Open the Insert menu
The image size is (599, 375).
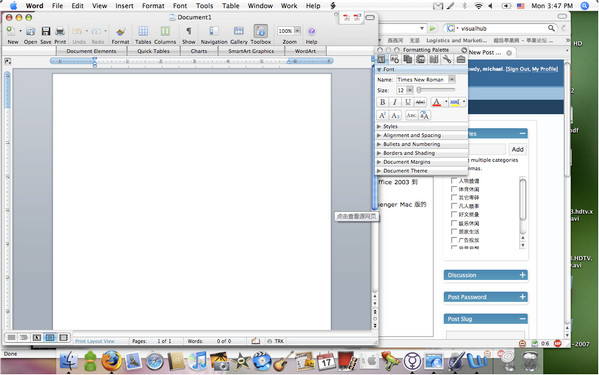(125, 6)
